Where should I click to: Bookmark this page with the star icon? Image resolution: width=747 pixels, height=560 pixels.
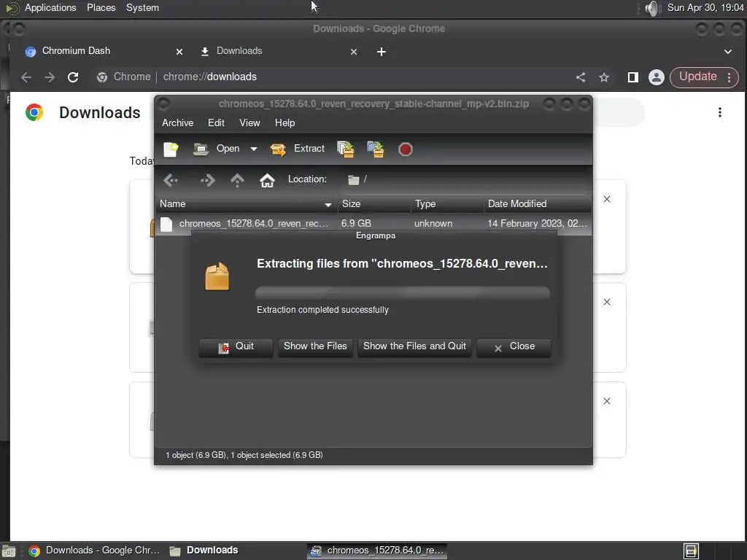tap(604, 77)
